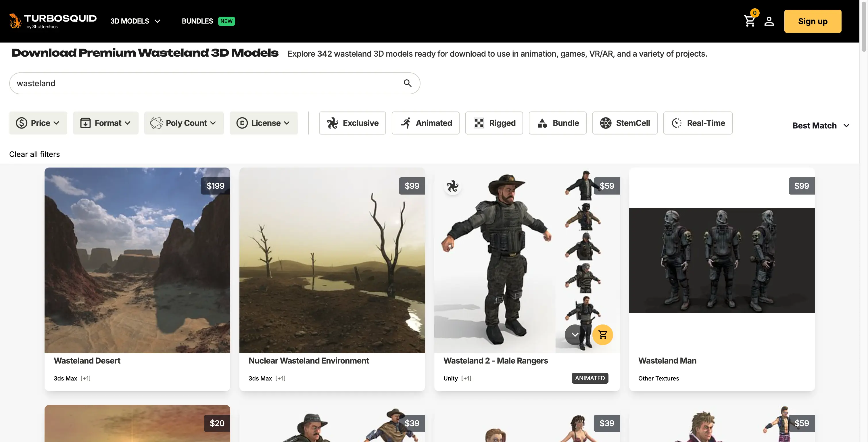
Task: Click the search magnifier icon
Action: click(x=407, y=83)
